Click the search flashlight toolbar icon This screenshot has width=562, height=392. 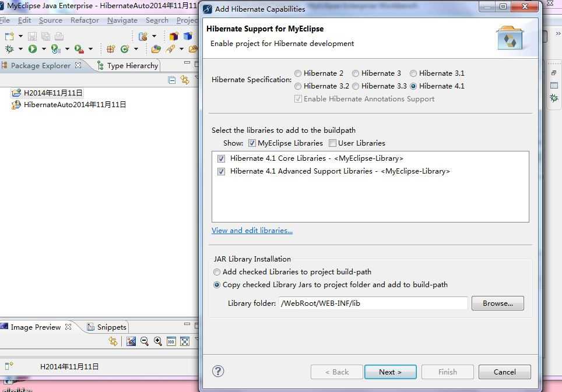coord(171,49)
